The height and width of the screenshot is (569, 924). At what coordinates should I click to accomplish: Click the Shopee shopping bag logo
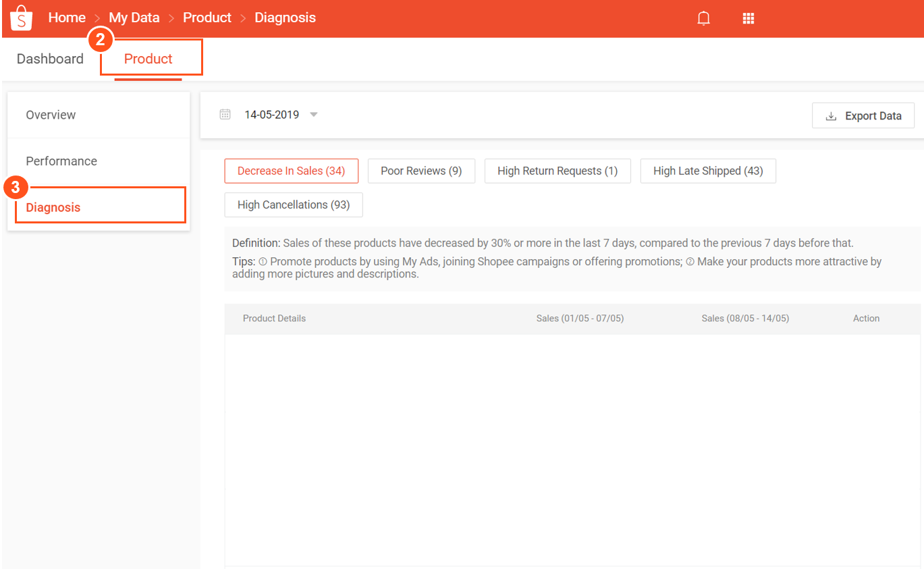click(x=22, y=18)
